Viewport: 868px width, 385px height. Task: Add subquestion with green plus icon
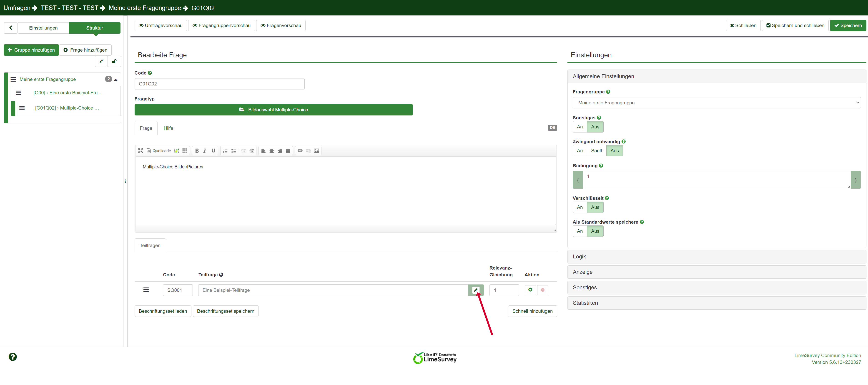click(530, 290)
